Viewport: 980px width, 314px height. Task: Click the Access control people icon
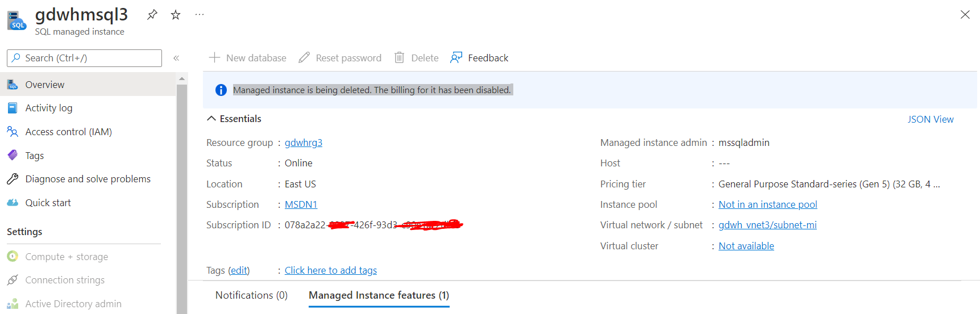coord(13,132)
